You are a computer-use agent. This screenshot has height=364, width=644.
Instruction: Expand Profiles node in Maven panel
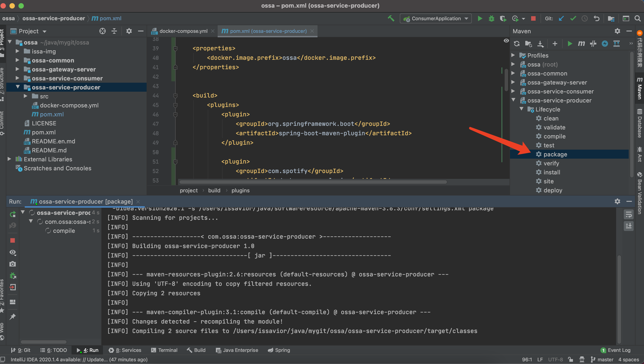513,55
